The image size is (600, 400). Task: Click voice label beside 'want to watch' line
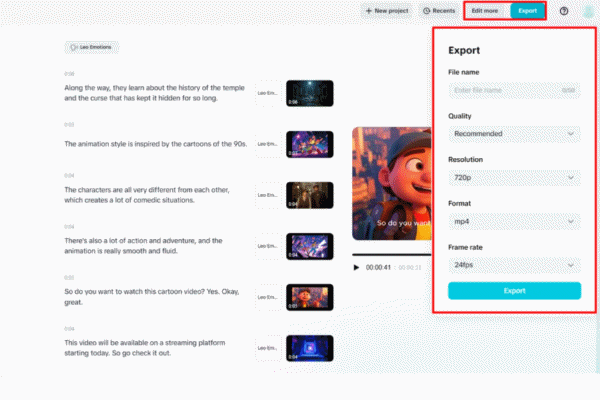click(x=267, y=297)
